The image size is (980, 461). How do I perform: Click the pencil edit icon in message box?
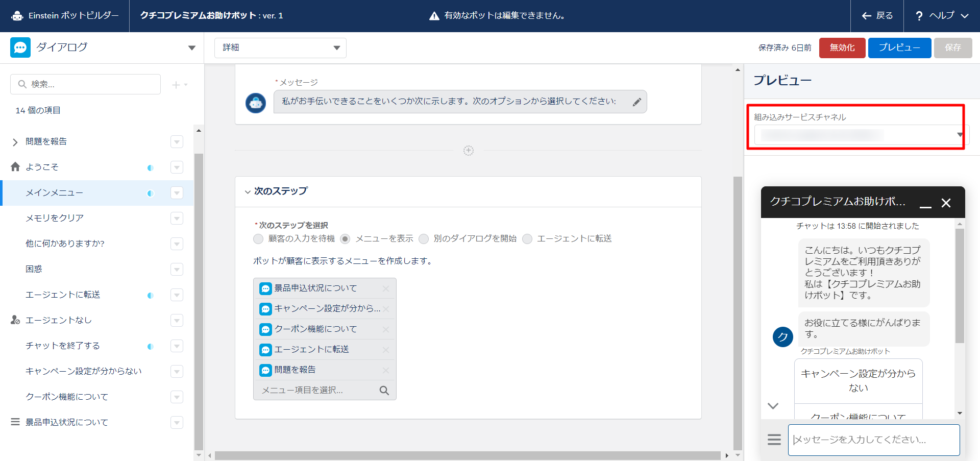(x=636, y=102)
